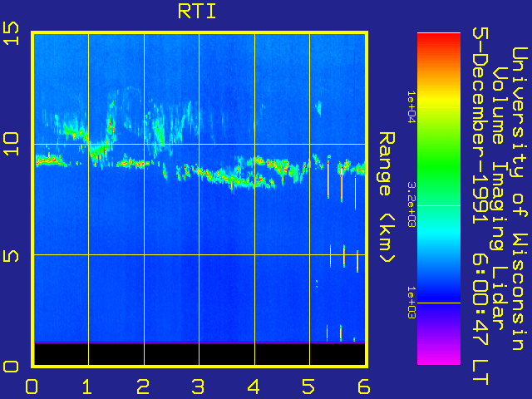Click the 3.2e+03 color scale label
This screenshot has height=399, width=532.
click(411, 204)
